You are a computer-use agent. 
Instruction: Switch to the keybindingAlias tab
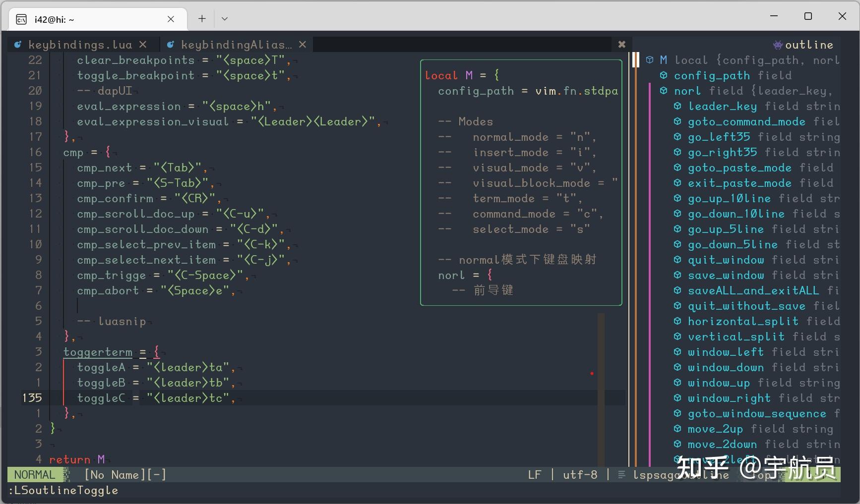(x=236, y=45)
